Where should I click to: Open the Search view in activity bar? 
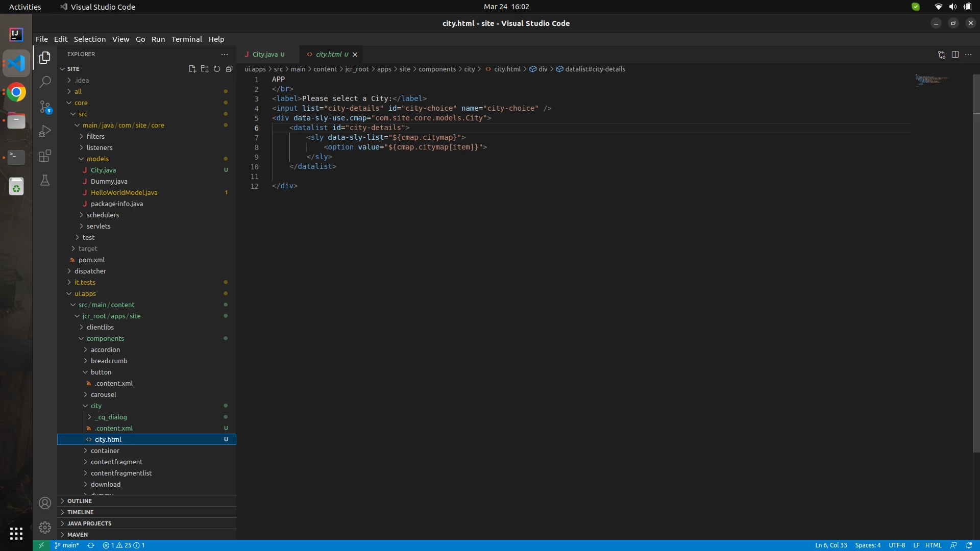45,82
